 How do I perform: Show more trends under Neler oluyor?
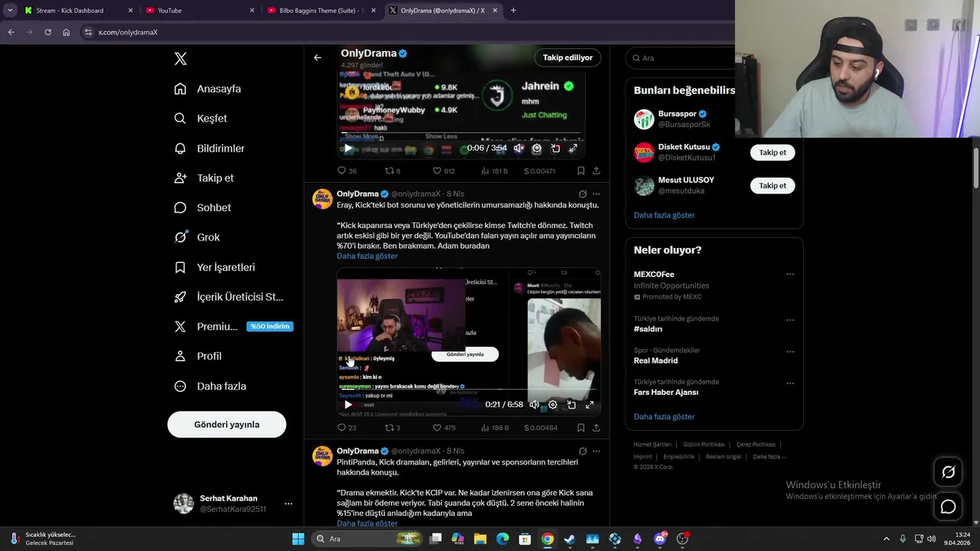click(x=664, y=417)
